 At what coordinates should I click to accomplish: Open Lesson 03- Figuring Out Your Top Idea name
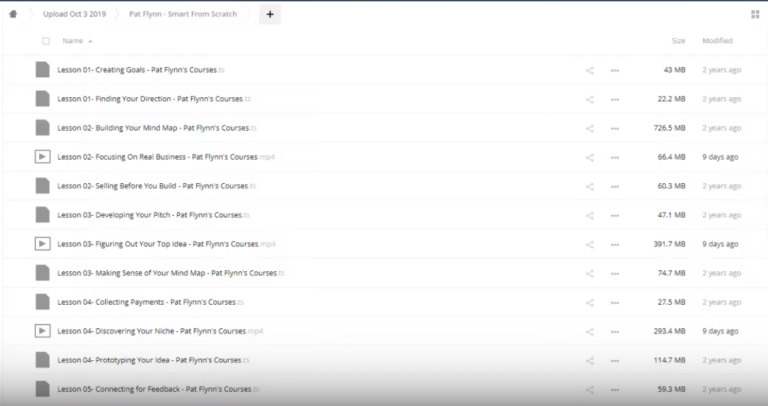pyautogui.click(x=167, y=244)
